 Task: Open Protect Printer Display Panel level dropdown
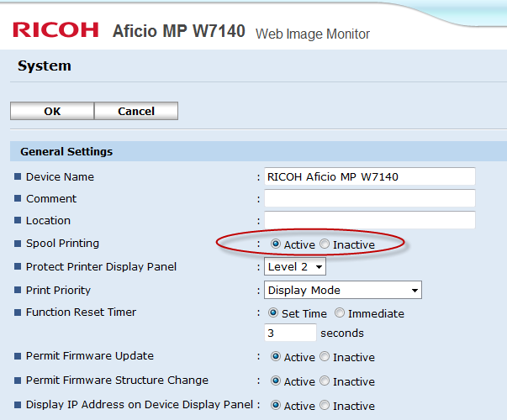pyautogui.click(x=294, y=267)
